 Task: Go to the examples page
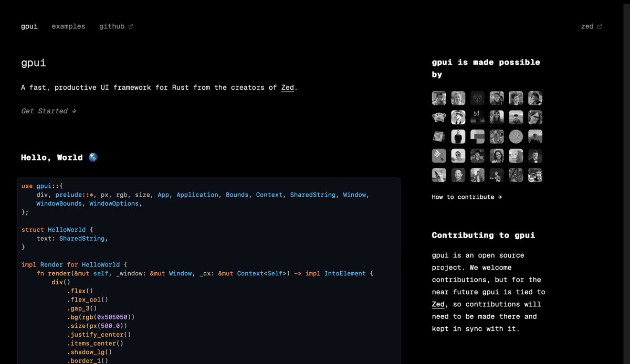click(x=68, y=26)
